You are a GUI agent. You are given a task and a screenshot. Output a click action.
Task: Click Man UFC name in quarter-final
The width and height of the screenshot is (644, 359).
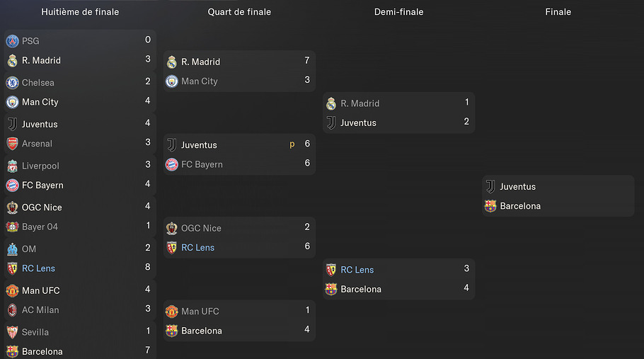[200, 312]
